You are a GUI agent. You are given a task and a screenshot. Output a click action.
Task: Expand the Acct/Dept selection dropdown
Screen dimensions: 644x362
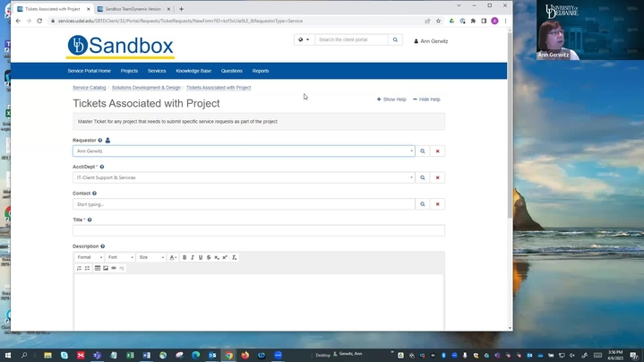point(411,177)
